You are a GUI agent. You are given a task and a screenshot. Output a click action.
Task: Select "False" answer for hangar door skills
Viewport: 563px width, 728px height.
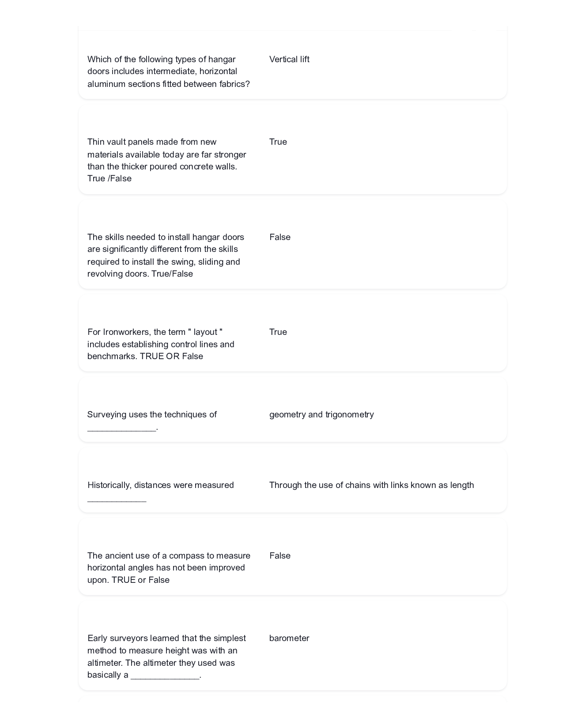click(x=280, y=237)
